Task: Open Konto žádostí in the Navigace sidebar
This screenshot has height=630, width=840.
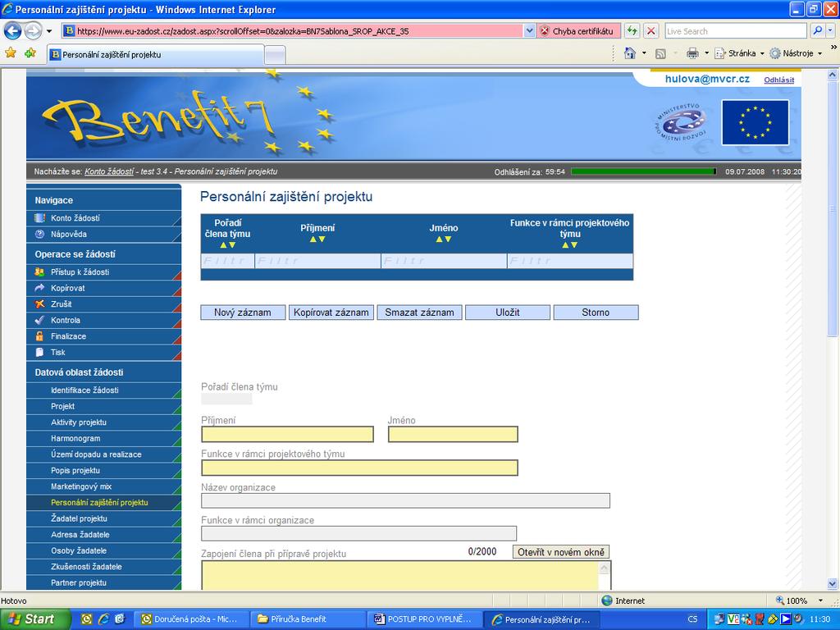Action: 103,218
